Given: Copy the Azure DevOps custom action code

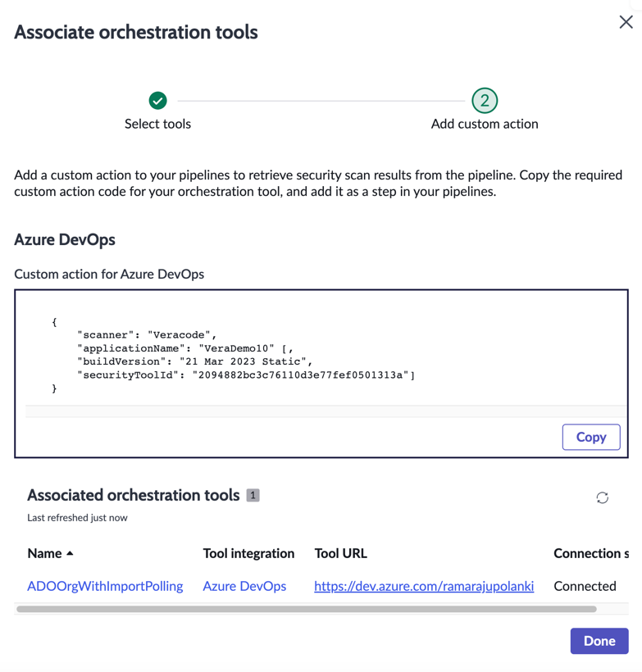Looking at the screenshot, I should tap(591, 437).
